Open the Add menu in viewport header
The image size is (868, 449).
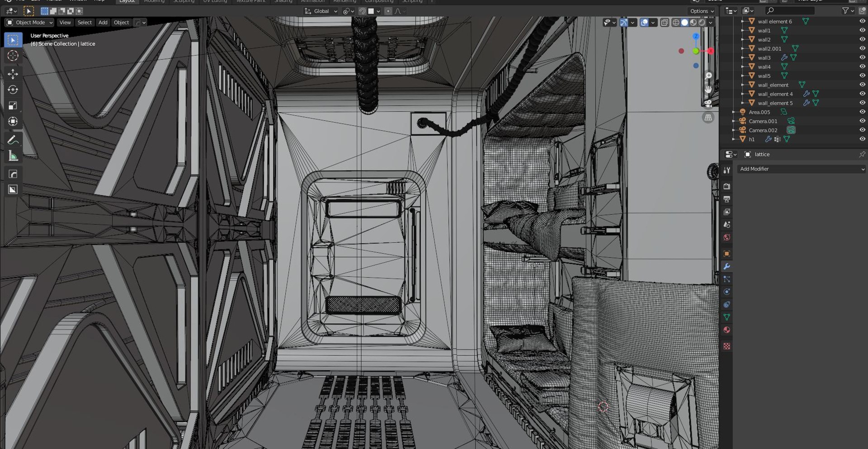103,23
